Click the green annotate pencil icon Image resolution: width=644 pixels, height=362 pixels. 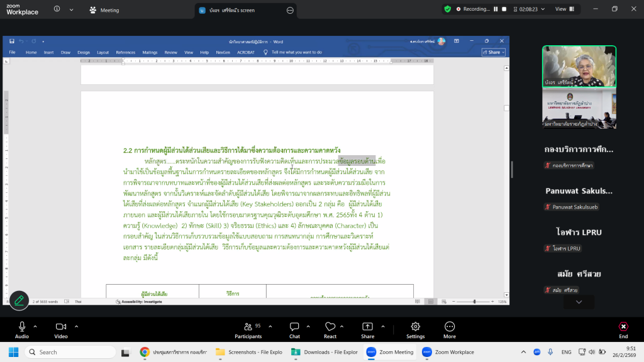pos(19,300)
